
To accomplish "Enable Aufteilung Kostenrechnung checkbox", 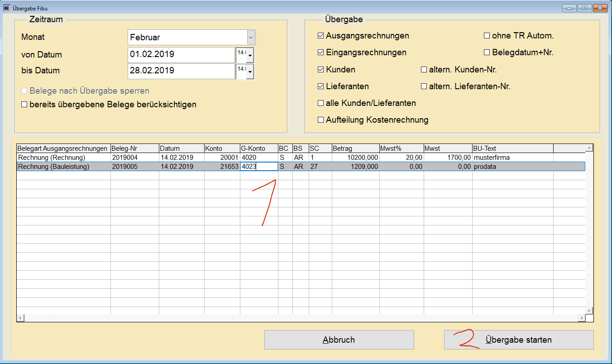I will 321,120.
